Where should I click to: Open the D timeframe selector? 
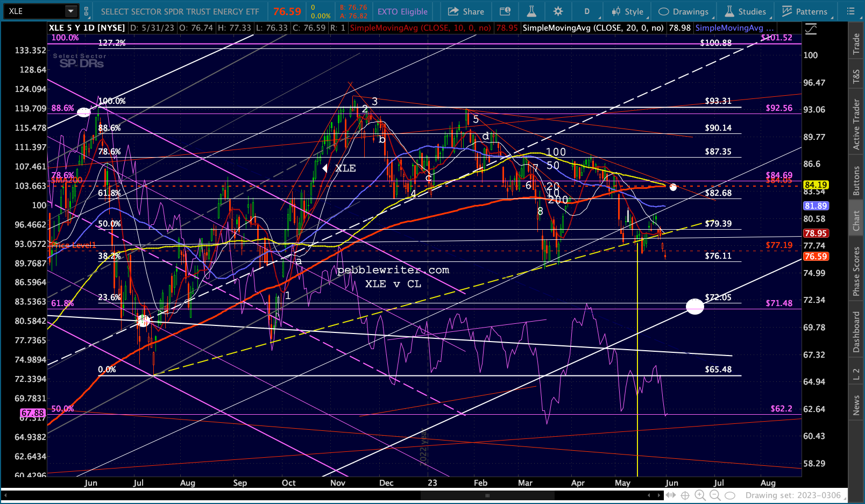tap(587, 11)
